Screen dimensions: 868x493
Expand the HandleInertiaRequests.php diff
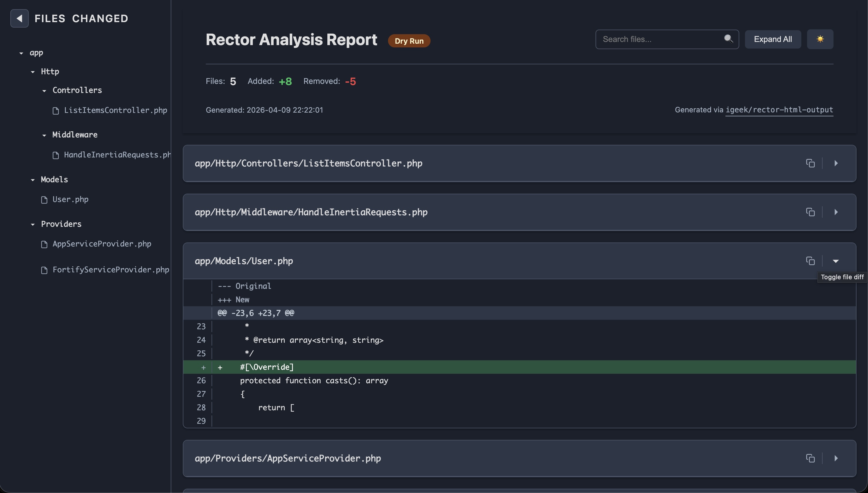tap(836, 212)
